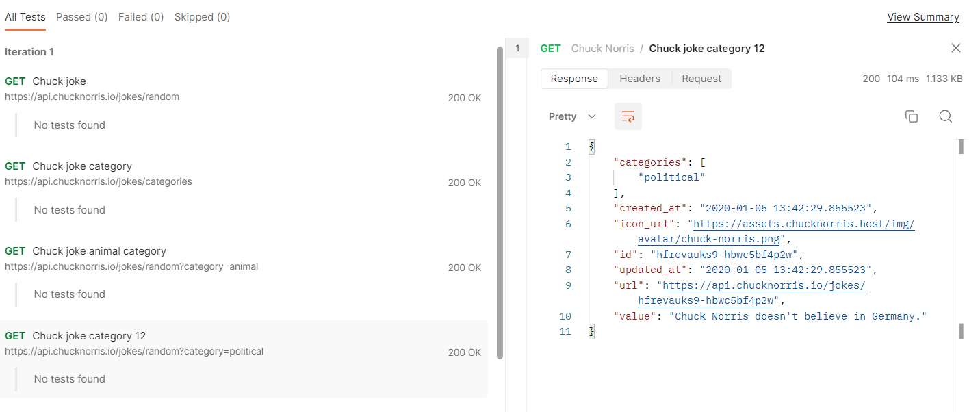This screenshot has width=980, height=412.
Task: Click the category=animal URL text
Action: [x=131, y=266]
